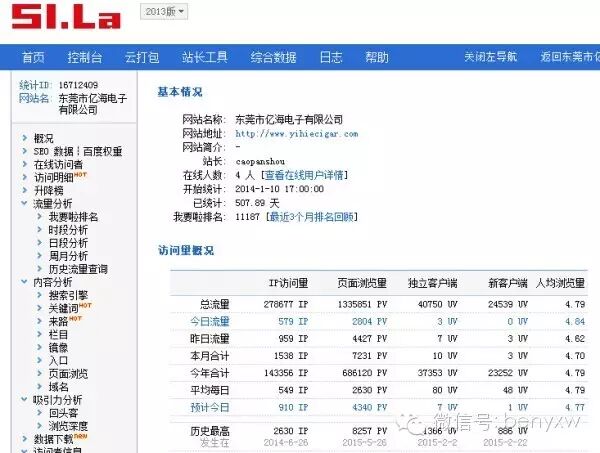Viewport: 600px width, 453px height.
Task: Click 昨日流量 row label
Action: (210, 339)
